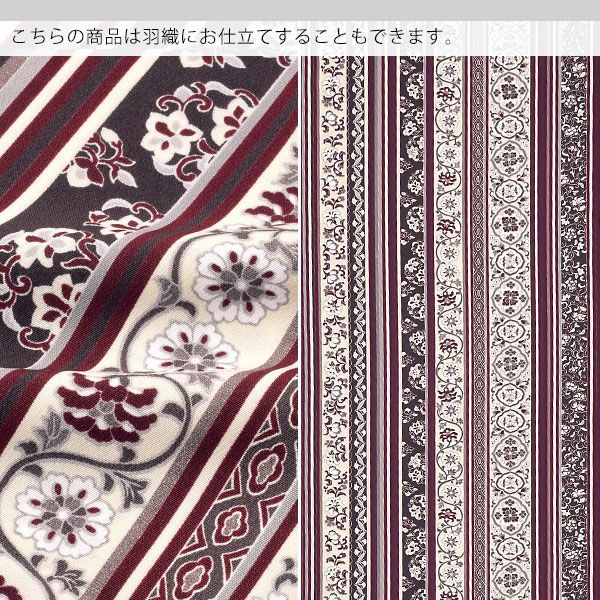
Task: Click the text こちらの商品は羽織にお仕立てすることもできます。
Action: [232, 37]
